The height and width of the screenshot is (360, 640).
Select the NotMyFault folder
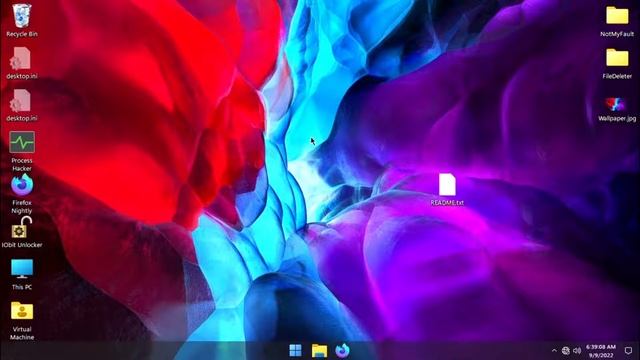617,21
